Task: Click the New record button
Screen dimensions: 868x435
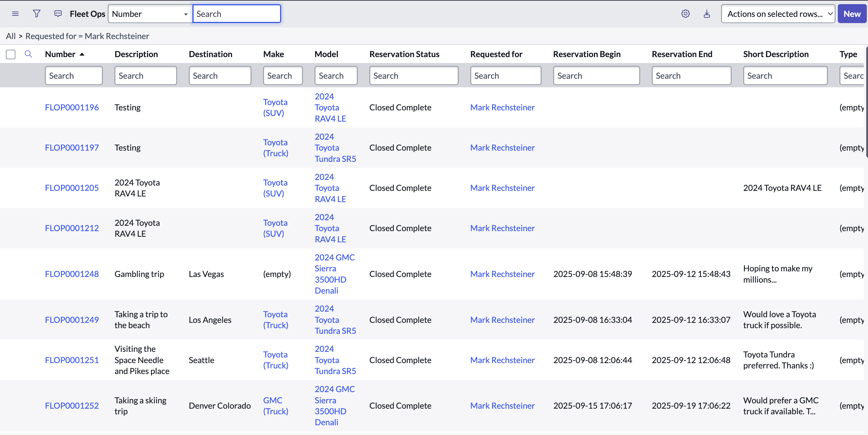Action: (x=851, y=14)
